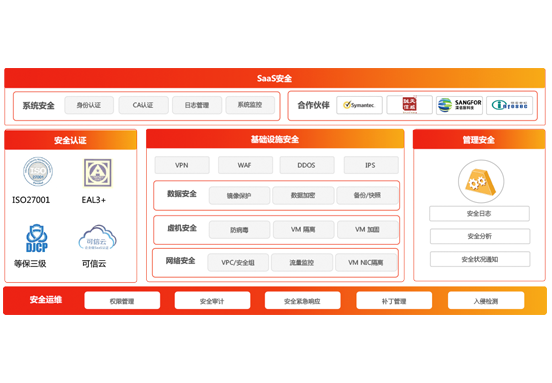Select the 入侵检测 box
The width and height of the screenshot is (552, 383).
coord(486,301)
